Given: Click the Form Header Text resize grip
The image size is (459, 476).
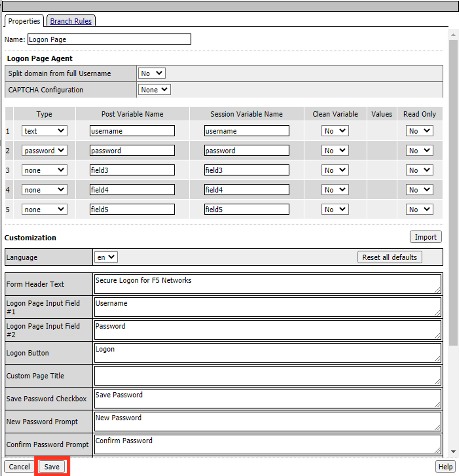Looking at the screenshot, I should (437, 290).
